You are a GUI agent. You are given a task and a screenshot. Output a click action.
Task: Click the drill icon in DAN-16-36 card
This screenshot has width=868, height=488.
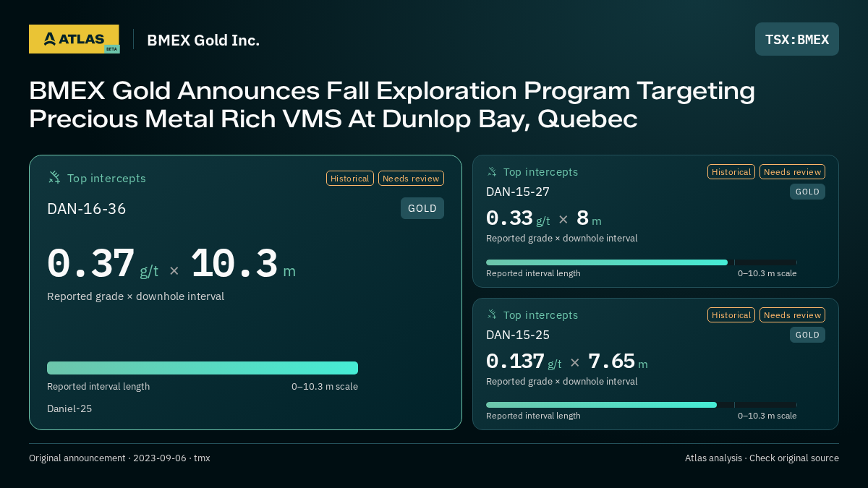54,178
